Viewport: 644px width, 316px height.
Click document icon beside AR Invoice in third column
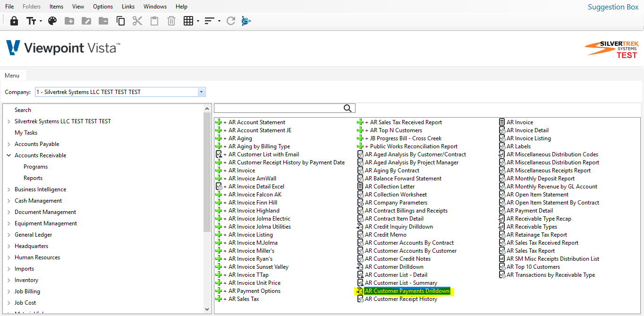[502, 122]
